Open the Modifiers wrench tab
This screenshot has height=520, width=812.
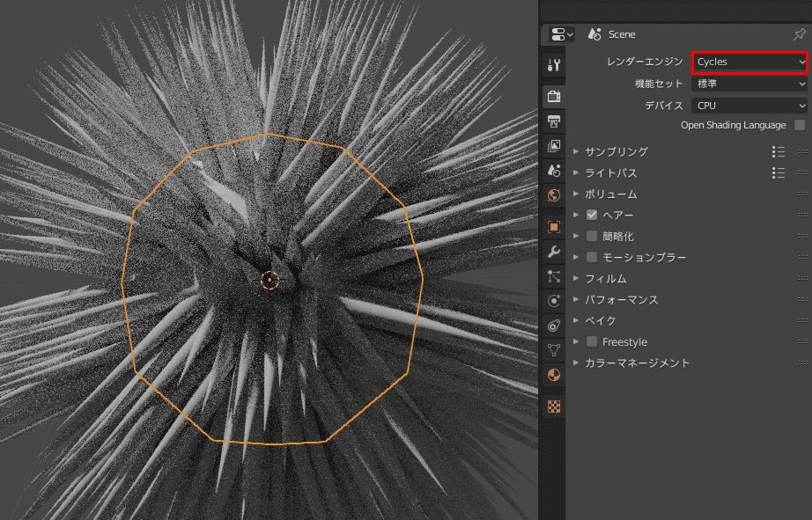pyautogui.click(x=554, y=252)
